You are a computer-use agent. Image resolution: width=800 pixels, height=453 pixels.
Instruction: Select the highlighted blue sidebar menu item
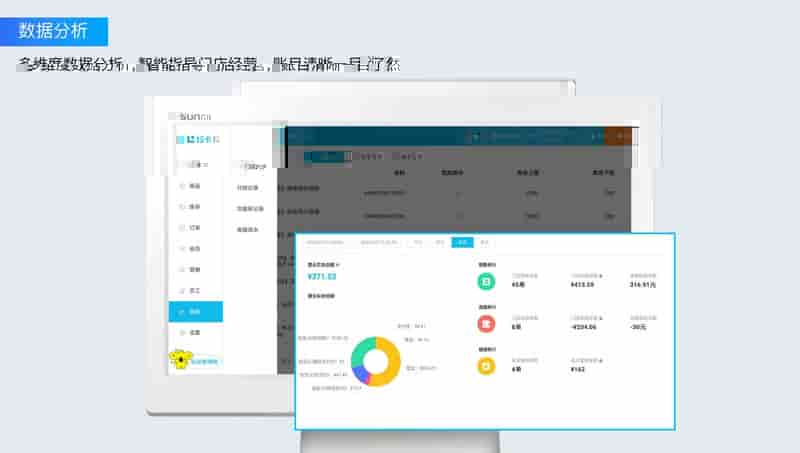click(195, 312)
